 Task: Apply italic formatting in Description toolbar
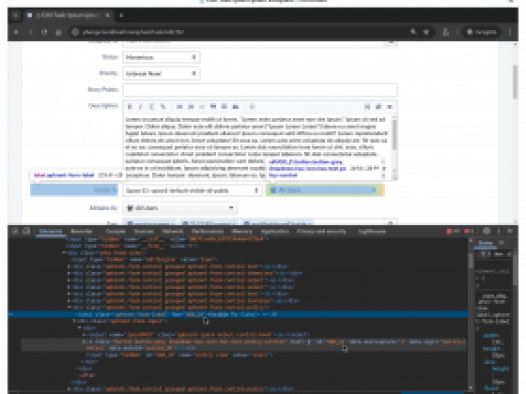coord(141,107)
